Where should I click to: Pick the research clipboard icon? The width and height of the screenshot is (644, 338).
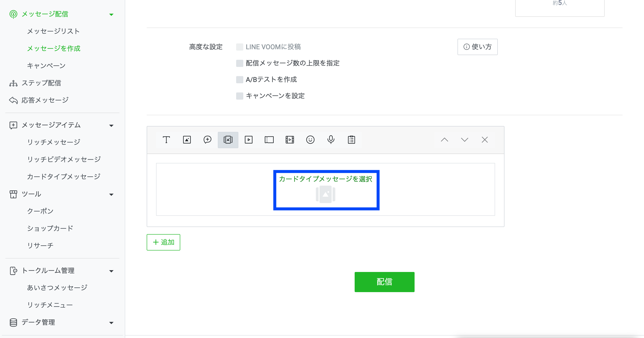351,140
